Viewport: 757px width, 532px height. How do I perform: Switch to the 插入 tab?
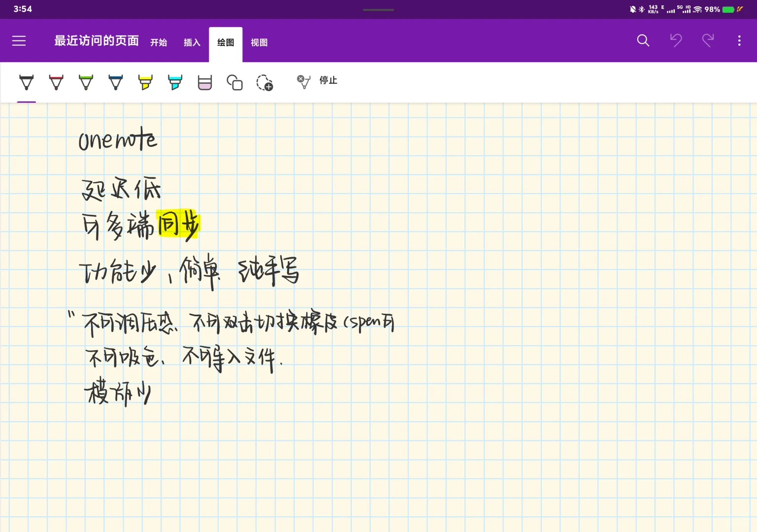pos(192,43)
